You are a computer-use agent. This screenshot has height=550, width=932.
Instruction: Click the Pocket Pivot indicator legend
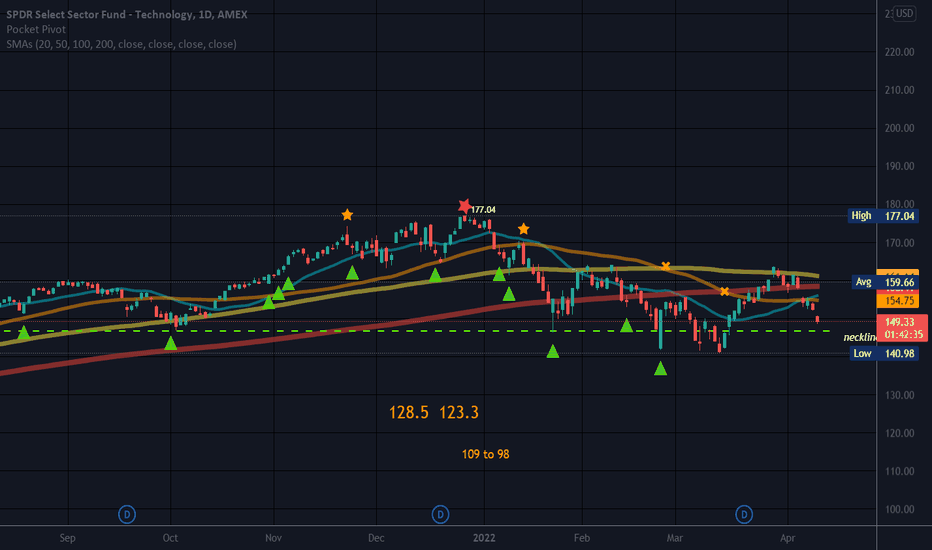click(36, 29)
